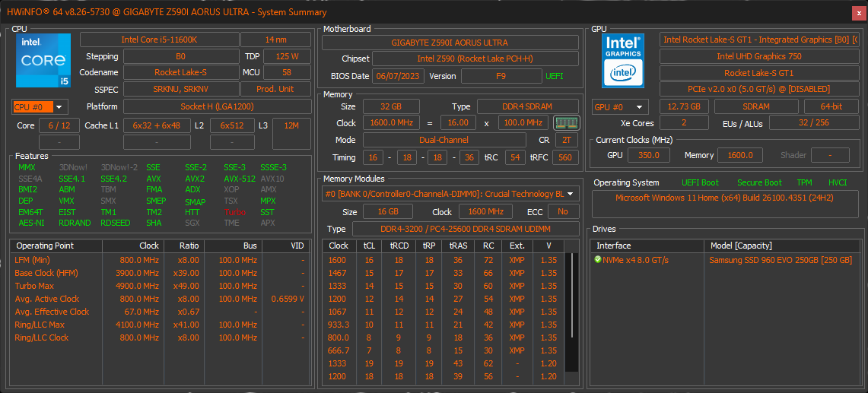Image resolution: width=868 pixels, height=393 pixels.
Task: Click the tCL column header
Action: click(369, 246)
